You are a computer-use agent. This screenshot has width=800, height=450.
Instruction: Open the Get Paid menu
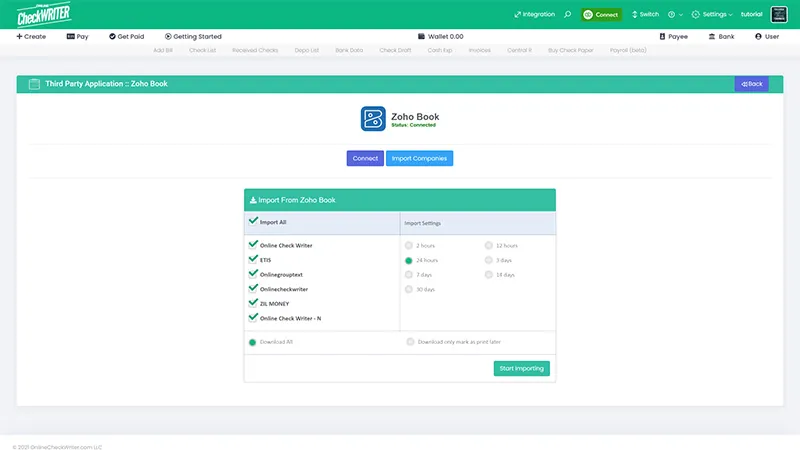(127, 36)
